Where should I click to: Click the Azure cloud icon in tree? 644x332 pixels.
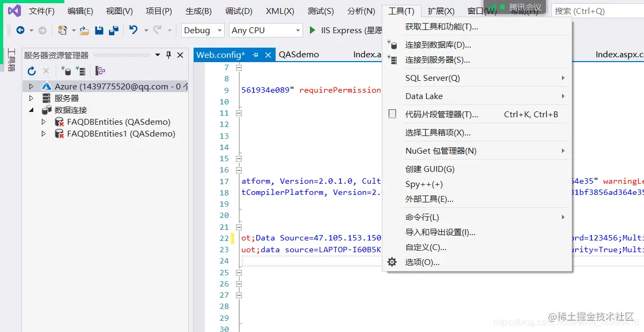(x=47, y=86)
